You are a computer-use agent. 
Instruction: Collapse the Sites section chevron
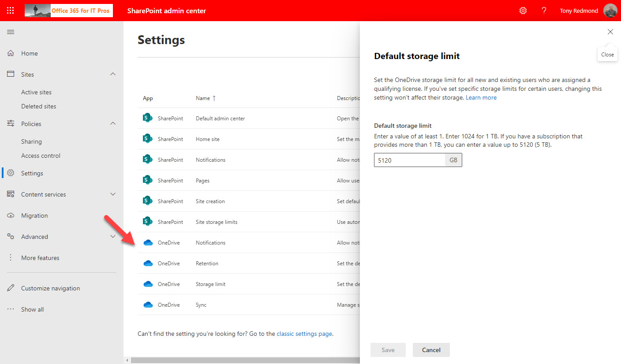pos(113,74)
